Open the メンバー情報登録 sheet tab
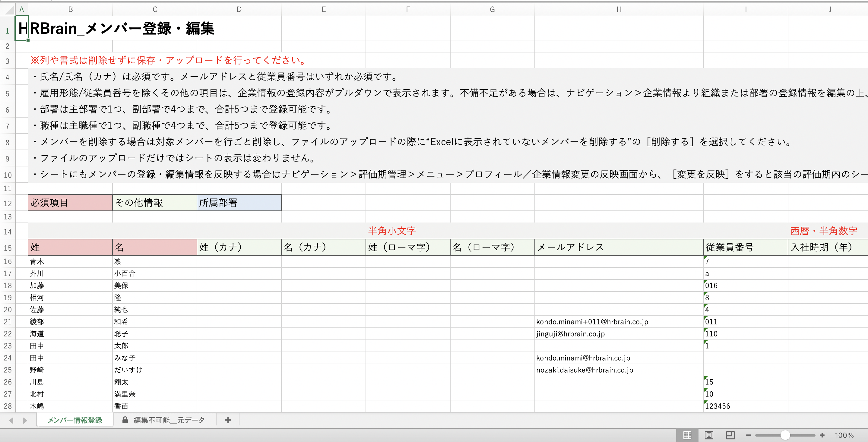This screenshot has height=442, width=868. point(75,420)
